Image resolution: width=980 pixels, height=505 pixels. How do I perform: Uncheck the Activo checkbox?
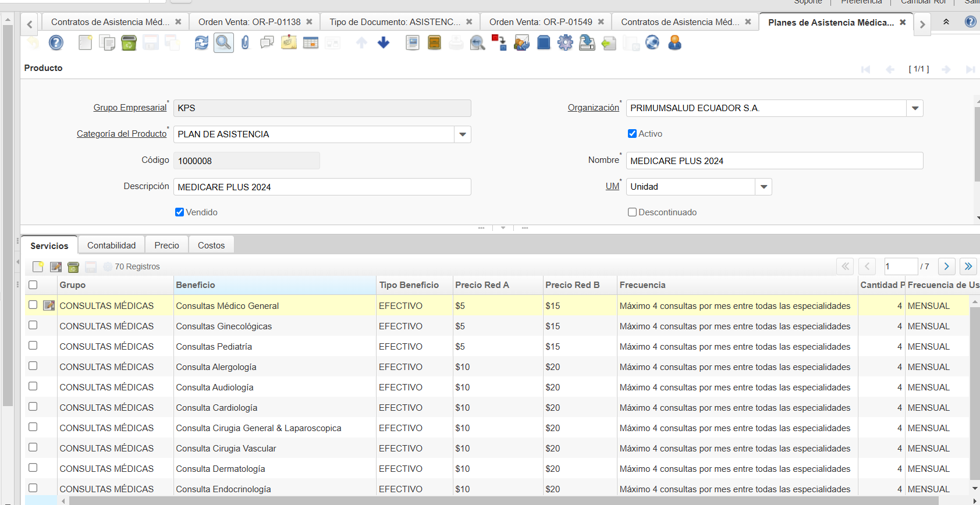(x=632, y=134)
